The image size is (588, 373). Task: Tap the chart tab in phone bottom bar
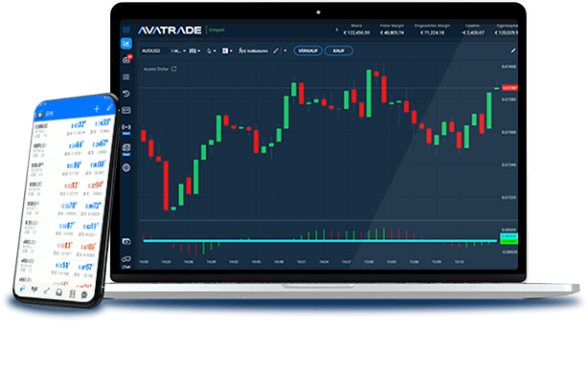click(34, 289)
